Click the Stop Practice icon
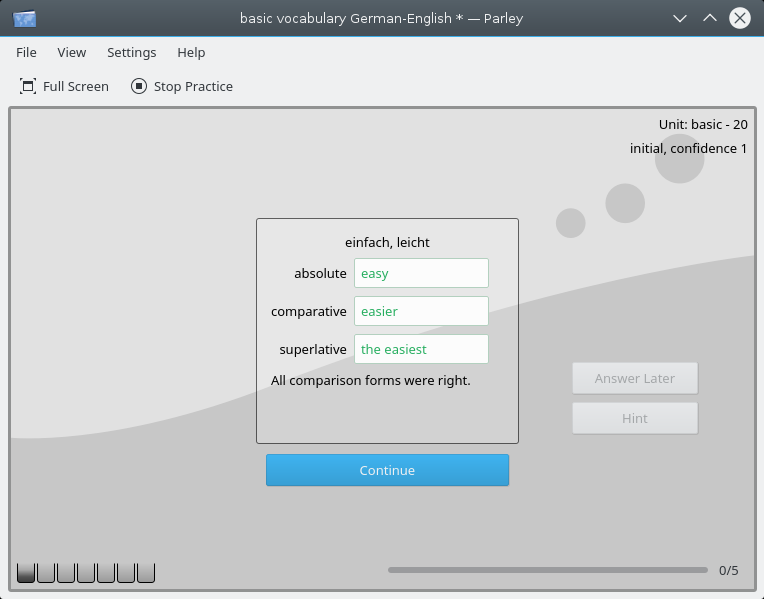The width and height of the screenshot is (764, 599). click(139, 86)
